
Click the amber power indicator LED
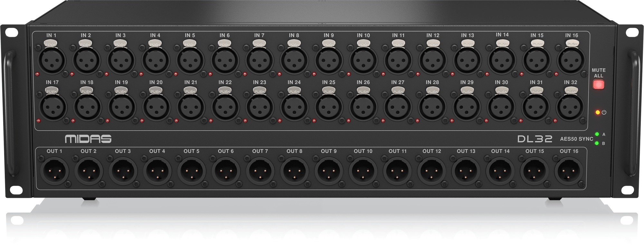tap(598, 113)
